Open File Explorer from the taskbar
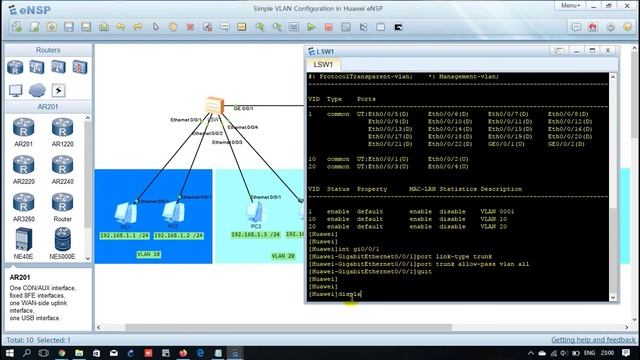 tap(79, 353)
